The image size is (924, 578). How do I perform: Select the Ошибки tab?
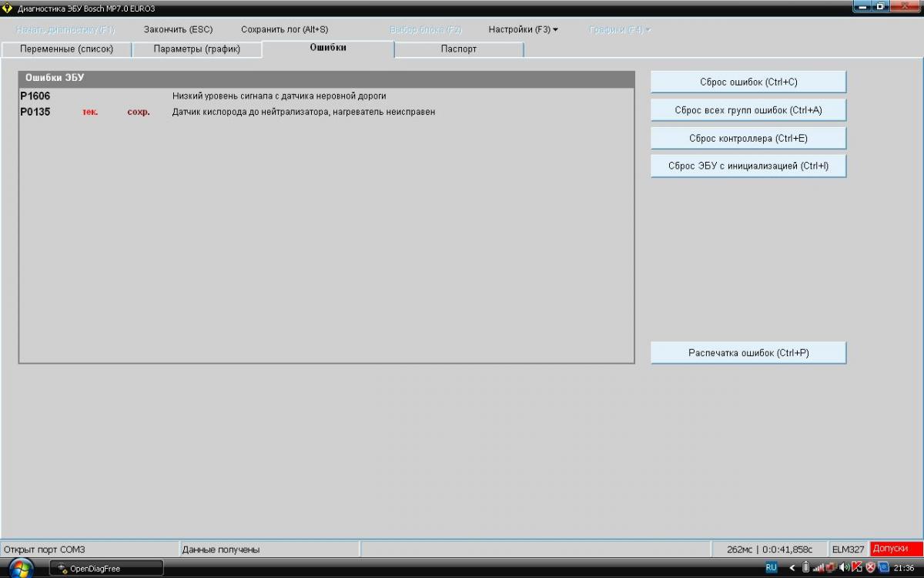pos(328,48)
